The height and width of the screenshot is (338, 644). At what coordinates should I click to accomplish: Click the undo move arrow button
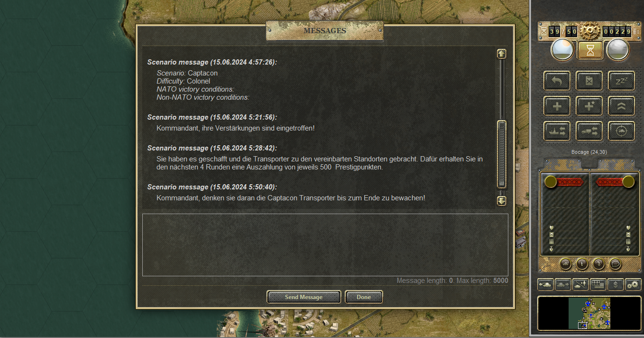557,81
